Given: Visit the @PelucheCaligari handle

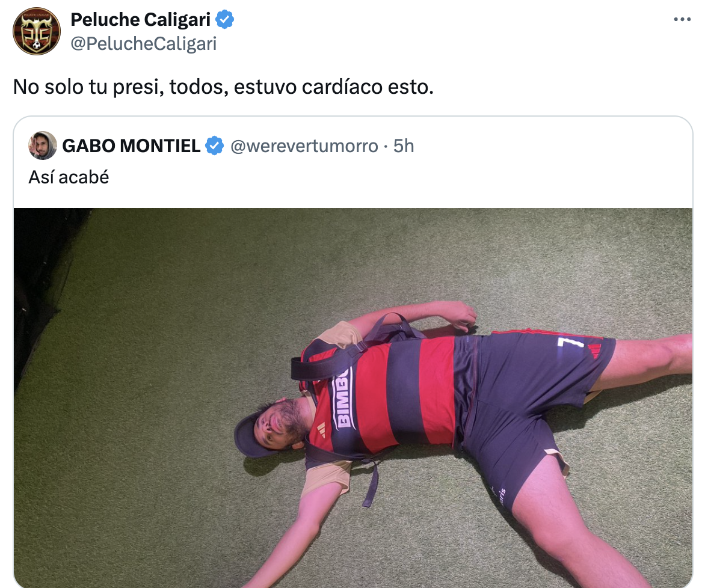Looking at the screenshot, I should point(144,44).
